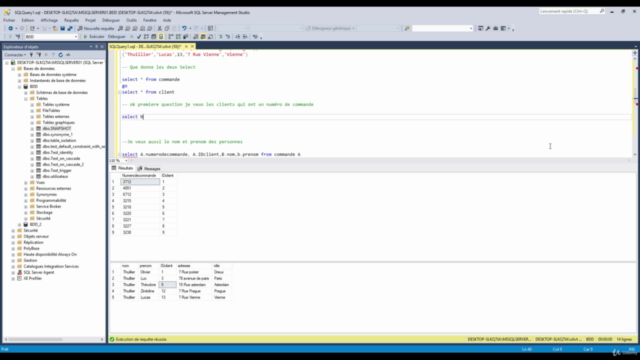640x360 pixels.
Task: Switch to the Messages tab
Action: click(149, 169)
